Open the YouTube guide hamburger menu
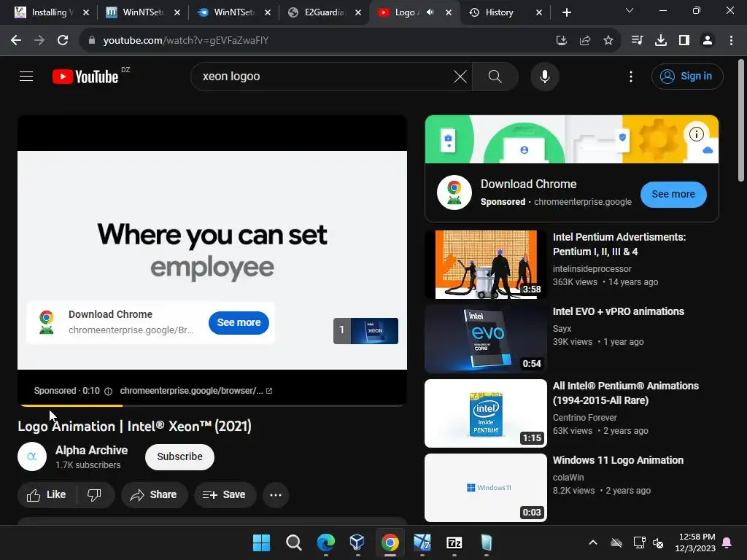This screenshot has height=560, width=747. click(x=26, y=76)
